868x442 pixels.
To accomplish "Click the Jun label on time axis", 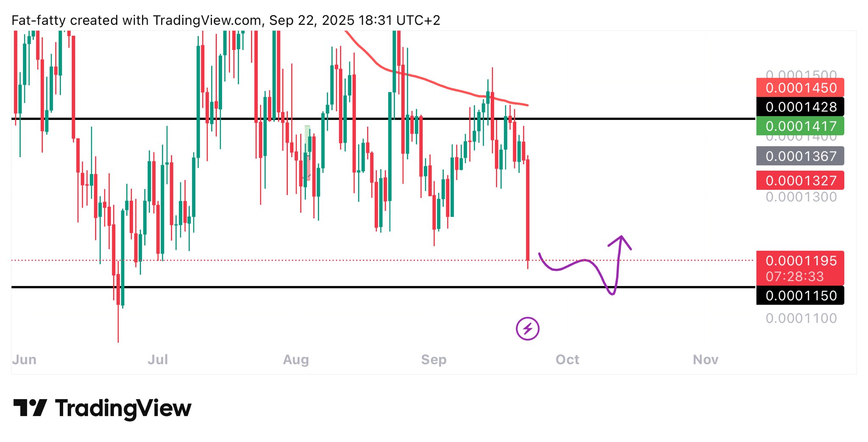I will pos(24,360).
